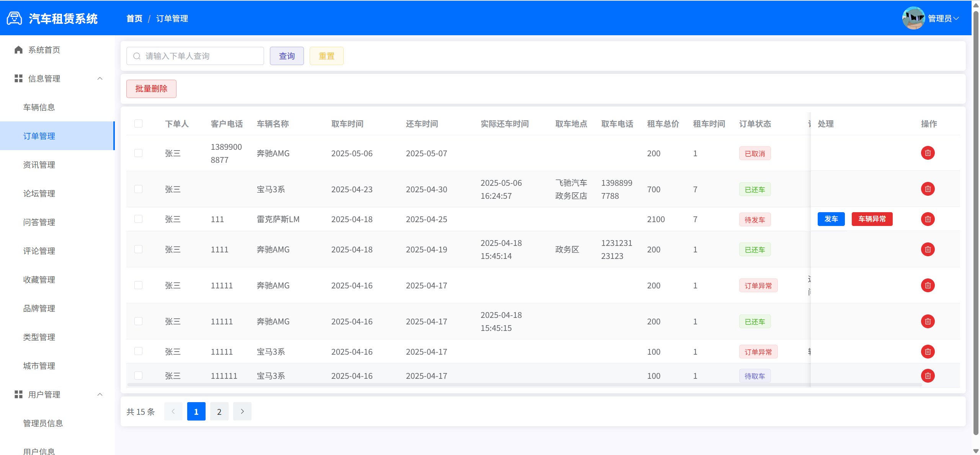This screenshot has width=980, height=455.
Task: Select checkbox of first 张三 奔驰AMG row
Action: tap(138, 153)
